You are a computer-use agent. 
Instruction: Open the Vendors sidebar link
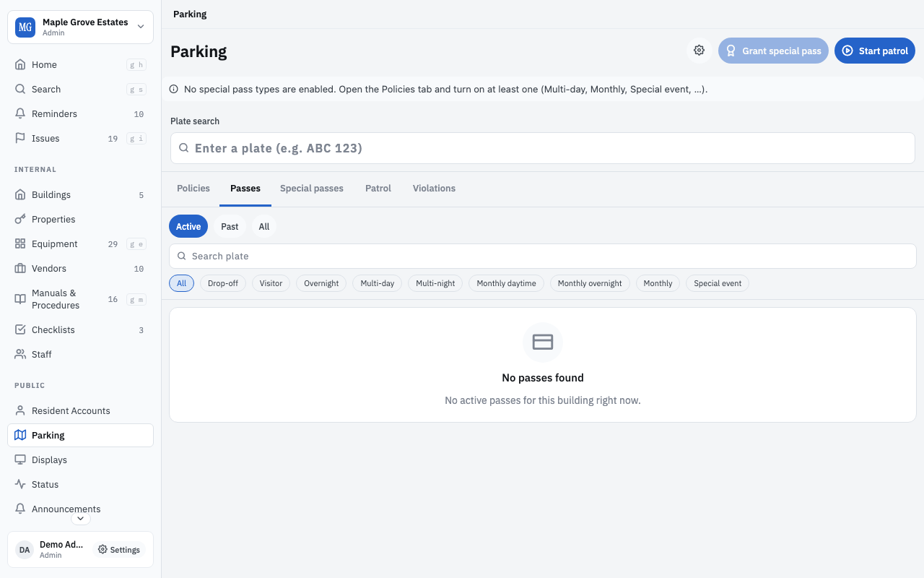(80, 268)
